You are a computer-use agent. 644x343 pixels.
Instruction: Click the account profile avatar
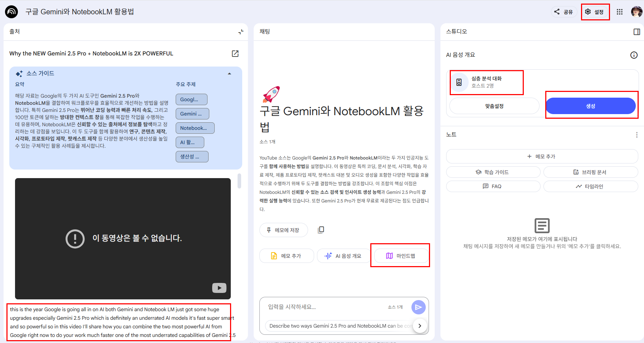click(636, 12)
